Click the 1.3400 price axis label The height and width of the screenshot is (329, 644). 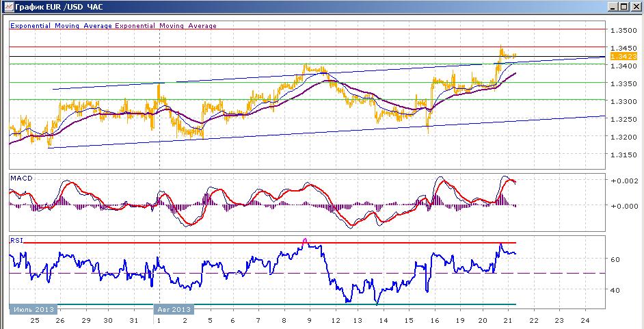[623, 66]
